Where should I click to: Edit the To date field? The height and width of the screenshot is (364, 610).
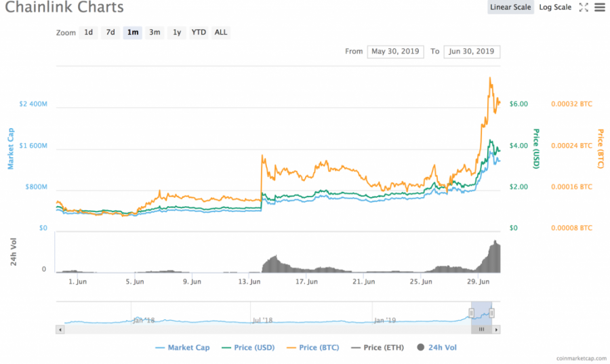(472, 52)
